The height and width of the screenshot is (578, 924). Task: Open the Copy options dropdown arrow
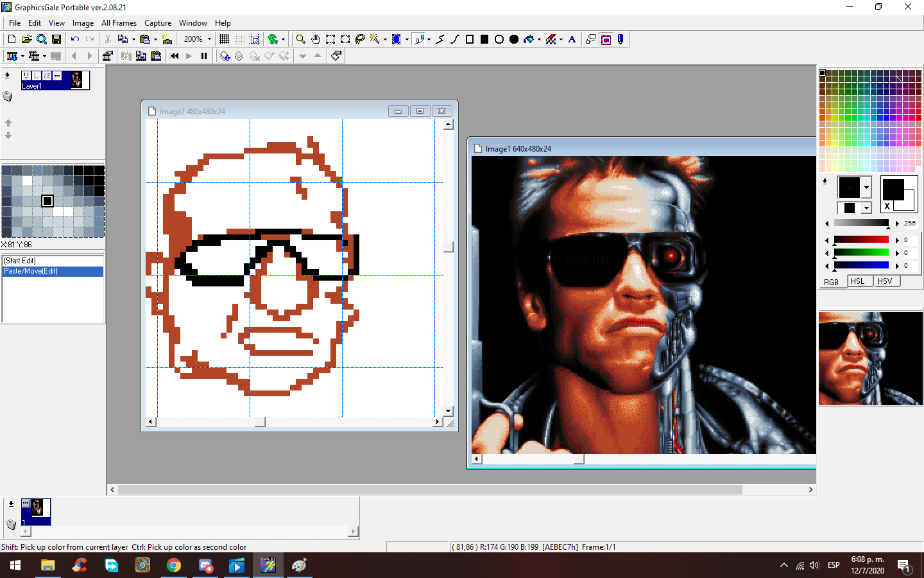pos(133,39)
